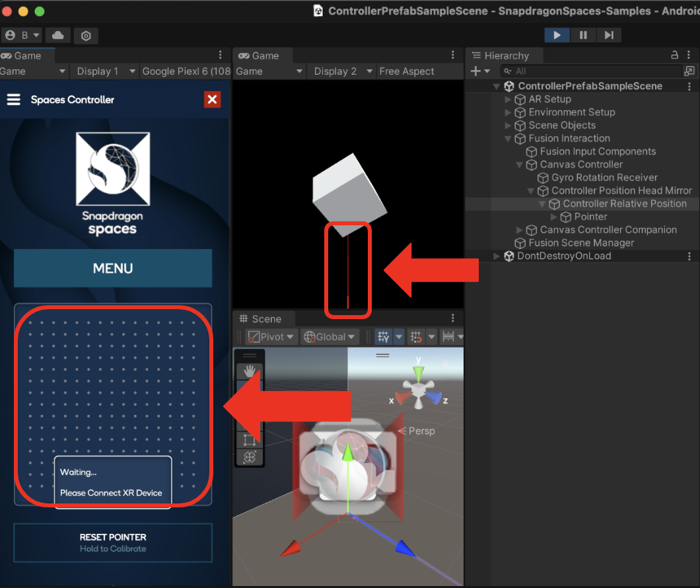
Task: Click the MENU button in Spaces Controller
Action: point(113,268)
